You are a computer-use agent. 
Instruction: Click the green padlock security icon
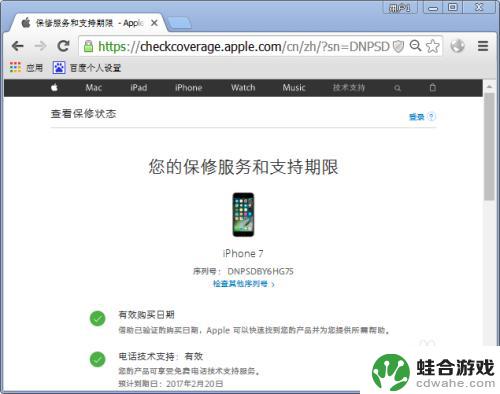point(88,46)
